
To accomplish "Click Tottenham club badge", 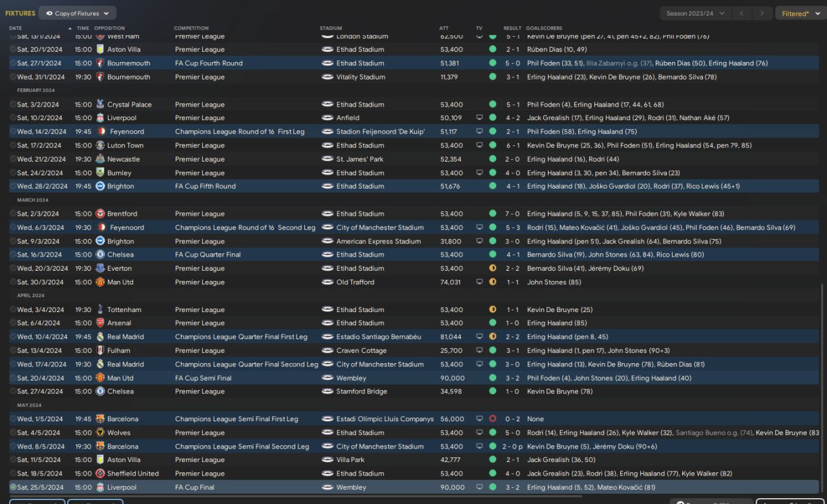I will 100,310.
